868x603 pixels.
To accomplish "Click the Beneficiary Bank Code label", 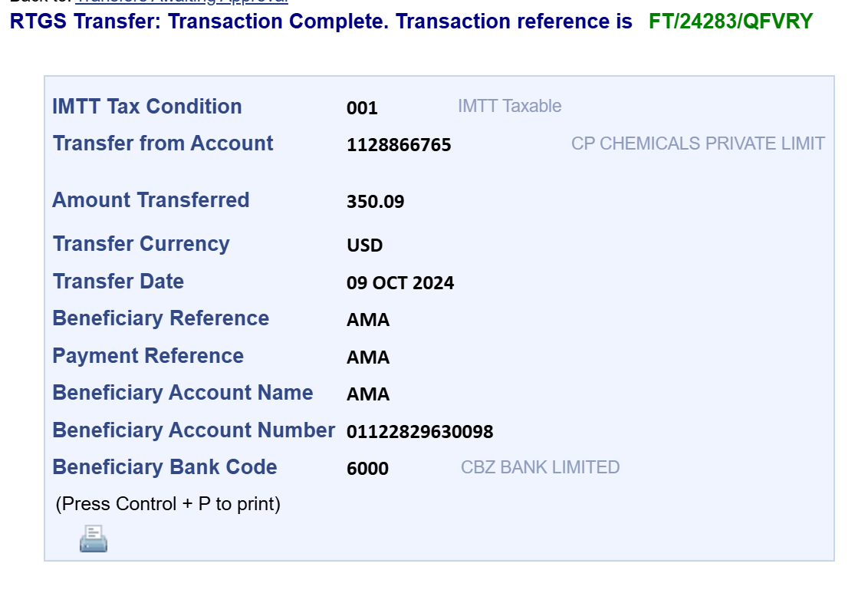I will 164,466.
